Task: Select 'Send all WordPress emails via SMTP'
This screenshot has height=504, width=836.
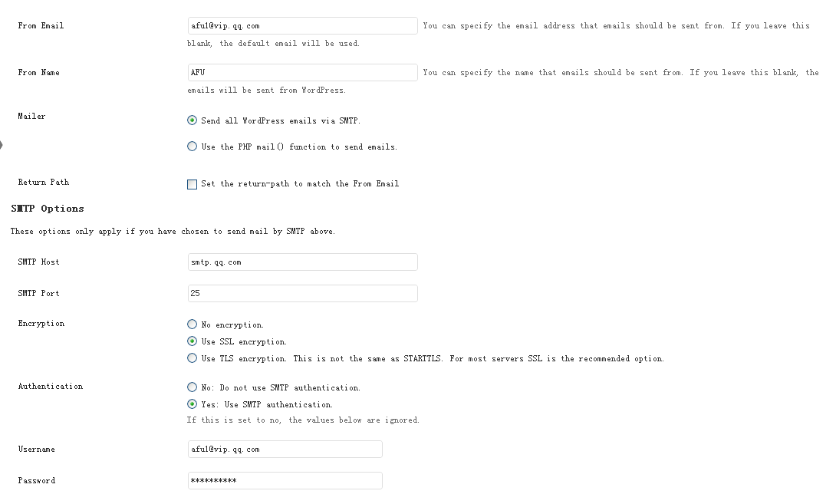Action: click(193, 120)
